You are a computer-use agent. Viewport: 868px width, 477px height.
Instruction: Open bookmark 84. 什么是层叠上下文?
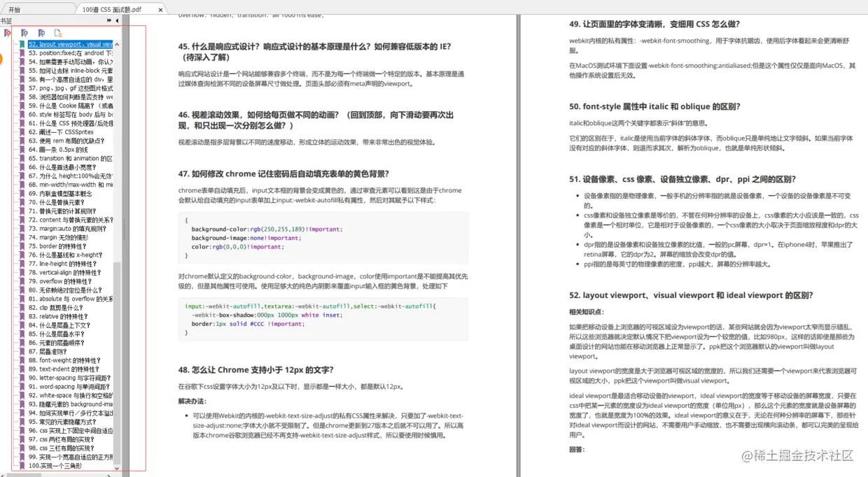(x=59, y=325)
